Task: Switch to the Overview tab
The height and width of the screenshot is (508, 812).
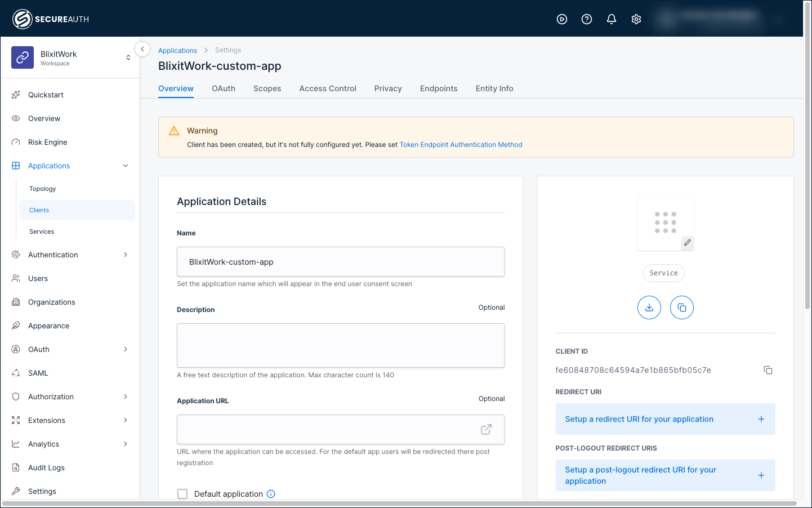Action: pyautogui.click(x=176, y=88)
